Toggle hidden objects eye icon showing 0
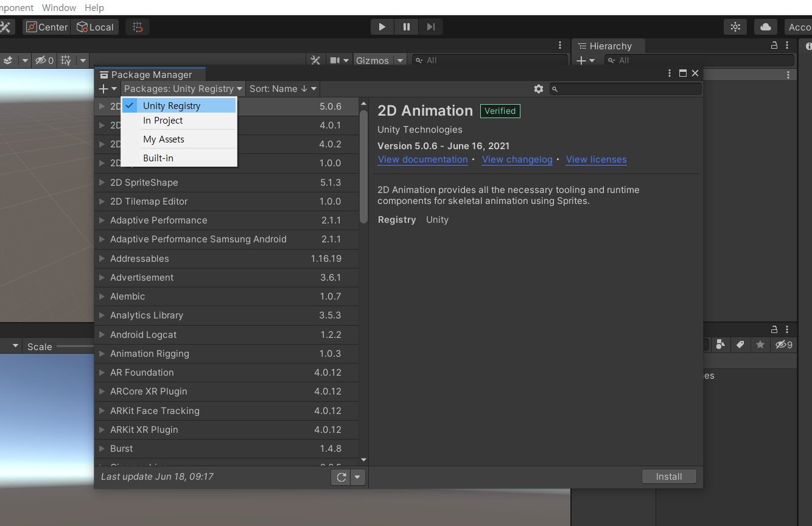Screen dimensions: 812x526 coord(44,60)
